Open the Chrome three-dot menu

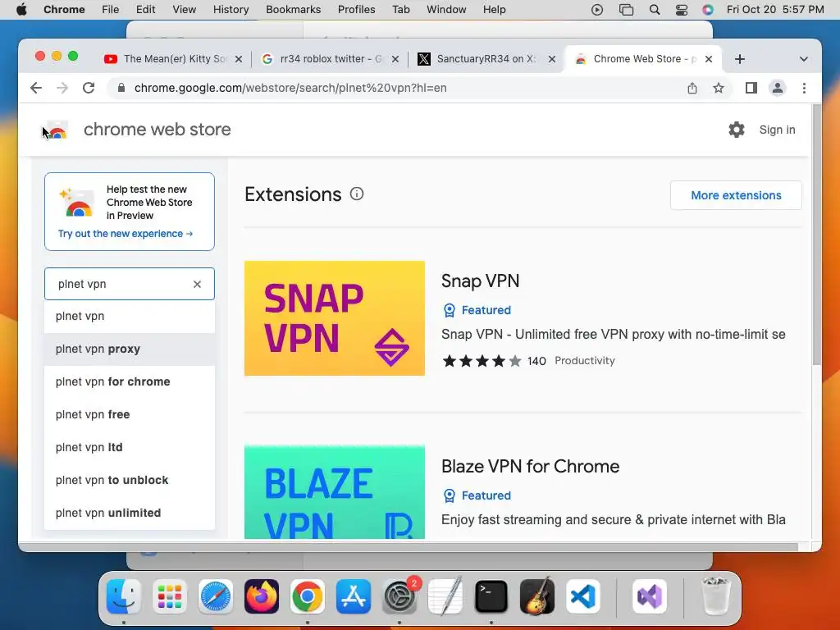[804, 88]
